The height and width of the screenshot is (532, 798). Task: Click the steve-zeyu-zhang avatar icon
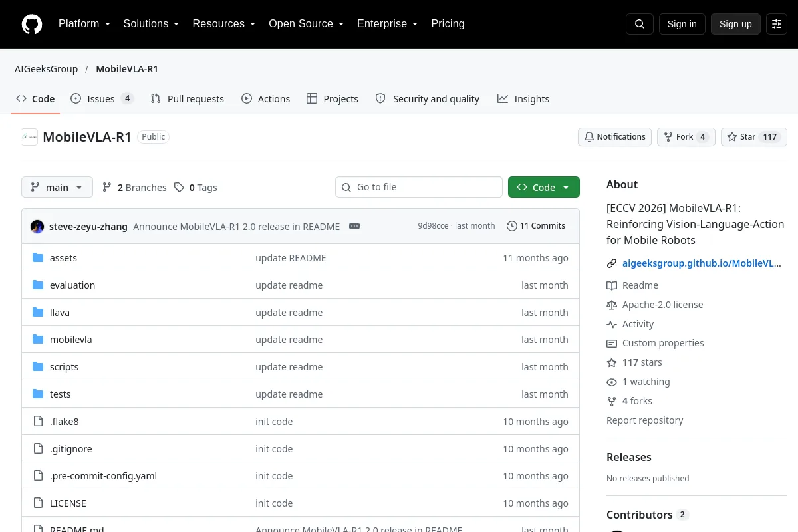(x=37, y=226)
